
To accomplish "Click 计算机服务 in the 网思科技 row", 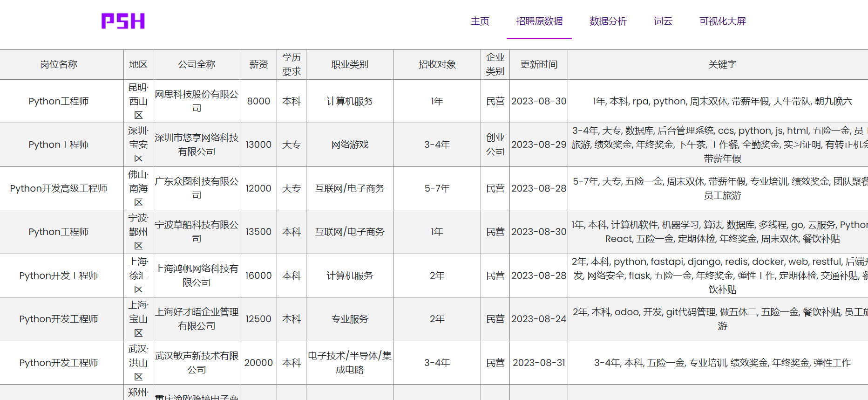I will tap(350, 101).
